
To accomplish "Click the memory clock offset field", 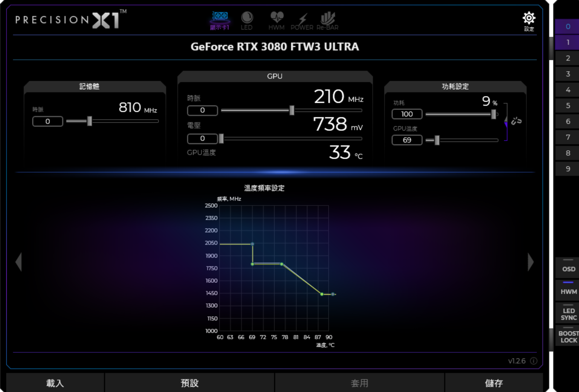I will pyautogui.click(x=47, y=121).
